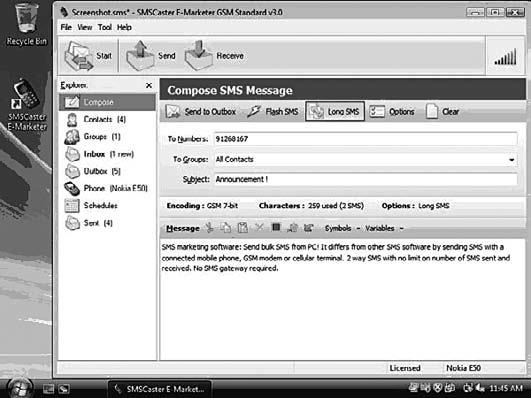Click the Select All icon in Message toolbar
The height and width of the screenshot is (398, 531).
click(276, 227)
